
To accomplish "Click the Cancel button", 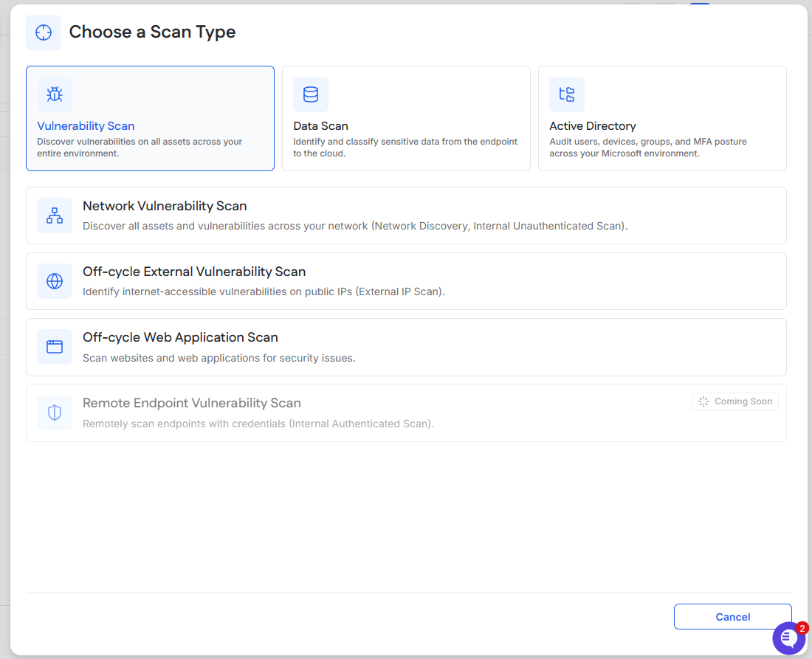I will 733,616.
